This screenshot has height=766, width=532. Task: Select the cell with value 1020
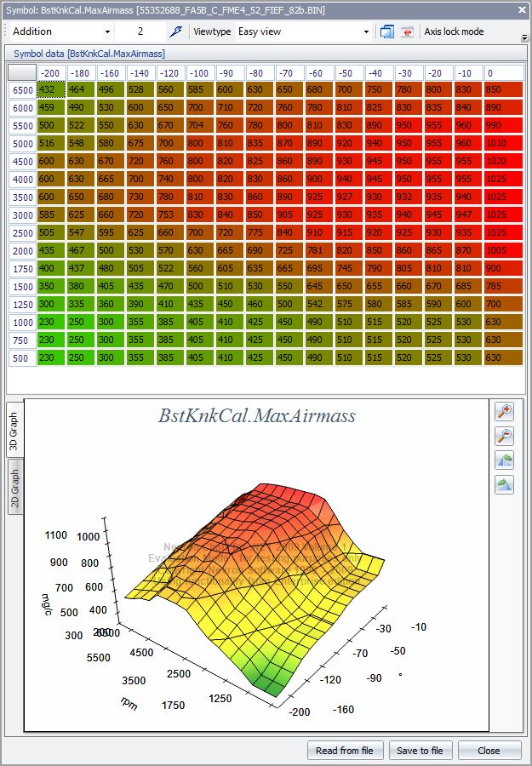pos(504,161)
